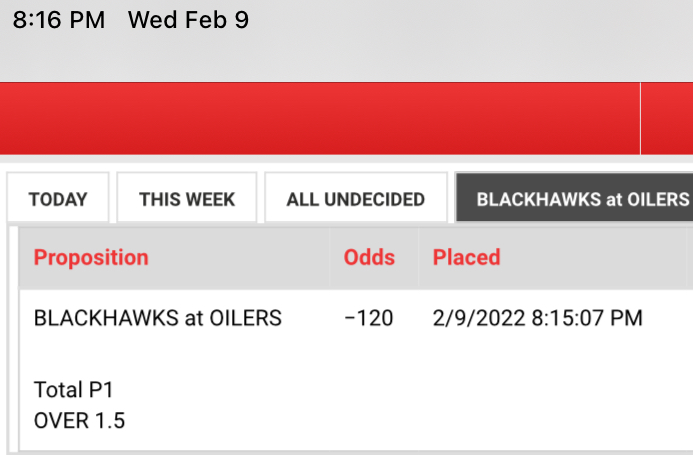
Task: Tap the Wed Feb 9 date in status bar
Action: (x=188, y=20)
